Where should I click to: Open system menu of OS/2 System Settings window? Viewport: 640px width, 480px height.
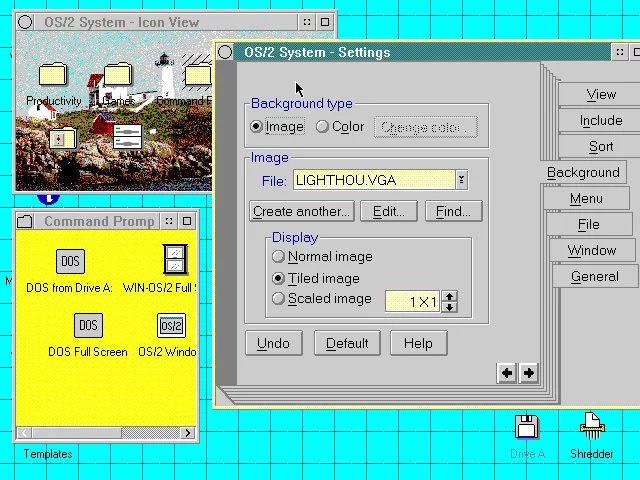pyautogui.click(x=225, y=52)
